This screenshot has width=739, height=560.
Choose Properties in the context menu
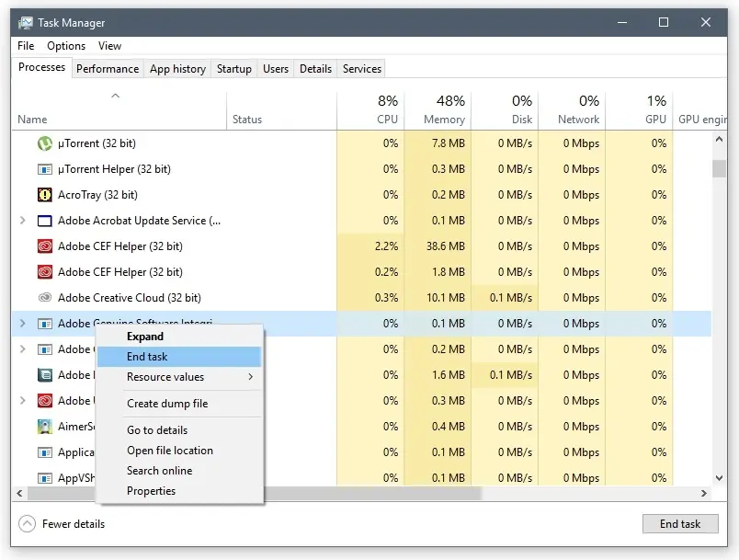pos(179,491)
